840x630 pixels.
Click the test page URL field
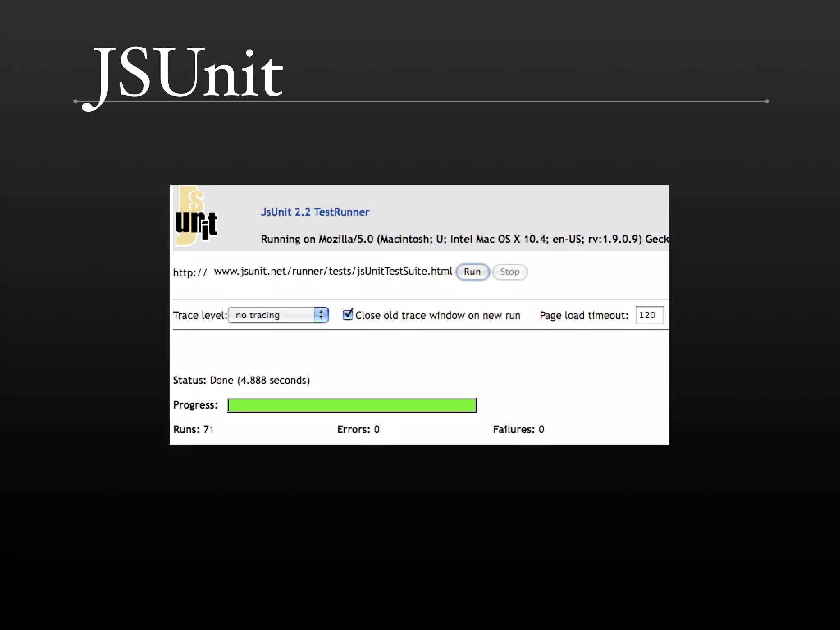(x=333, y=272)
